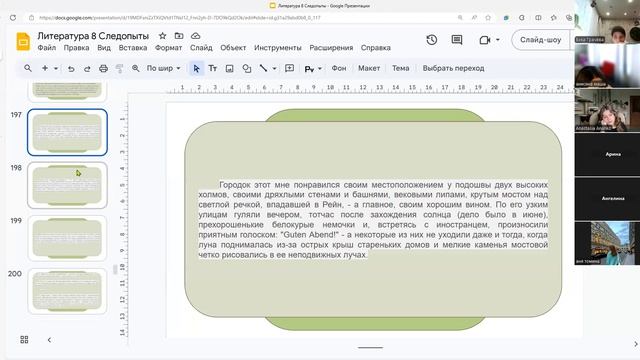The image size is (640, 360).
Task: Expand the new slide layout dropdown arrow
Action: pyautogui.click(x=56, y=68)
